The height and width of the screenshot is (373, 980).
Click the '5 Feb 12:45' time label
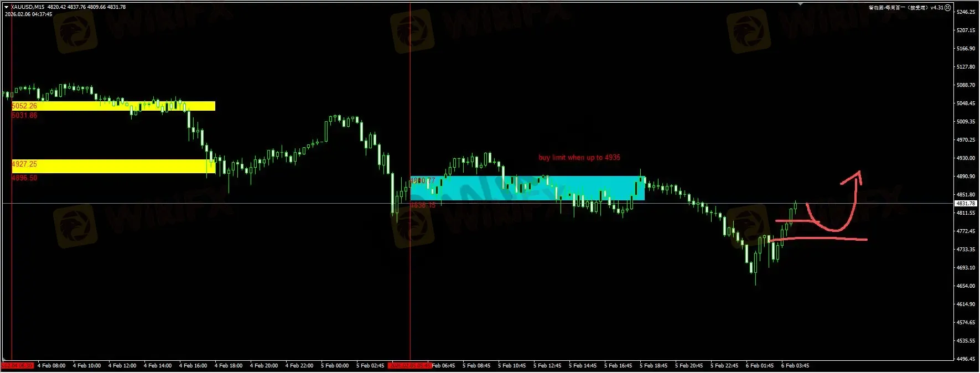pyautogui.click(x=547, y=366)
